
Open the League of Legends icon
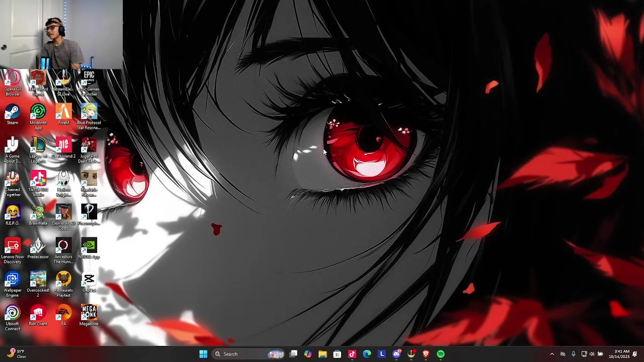pos(38,151)
